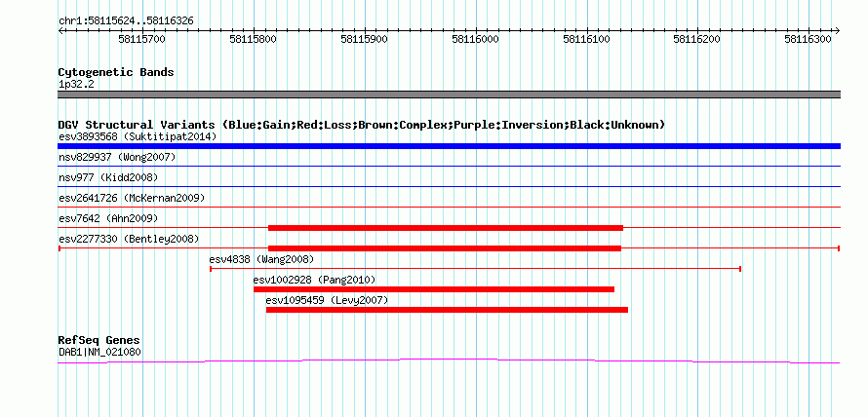Click ruler coordinate 58116300
Image resolution: width=868 pixels, height=417 pixels.
click(809, 39)
